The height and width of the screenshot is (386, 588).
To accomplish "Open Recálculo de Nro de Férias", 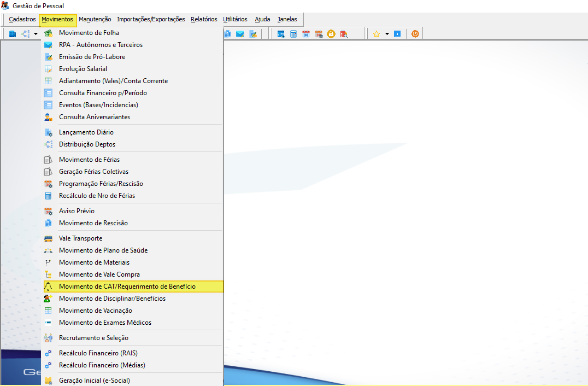I will coord(133,195).
